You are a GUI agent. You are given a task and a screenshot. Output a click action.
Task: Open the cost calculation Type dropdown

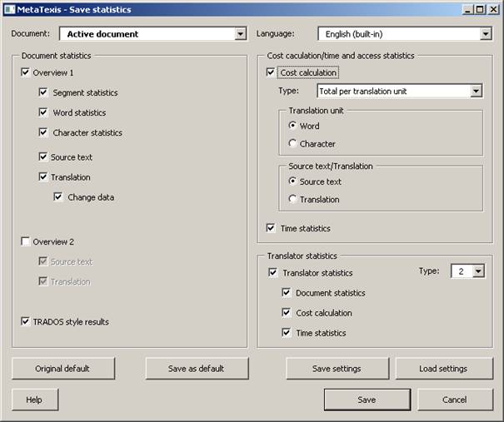pos(476,92)
